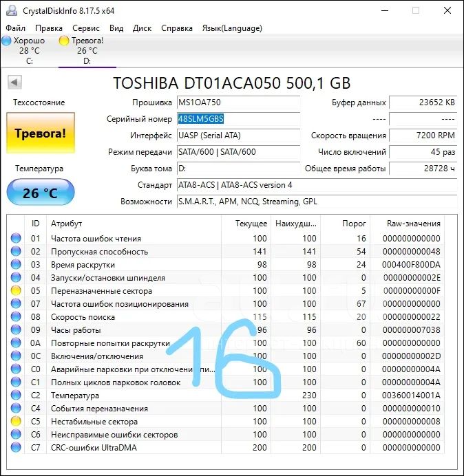Image resolution: width=464 pixels, height=476 pixels.
Task: Click yellow dot of attribute C5 unstable sectors
Action: tap(16, 421)
